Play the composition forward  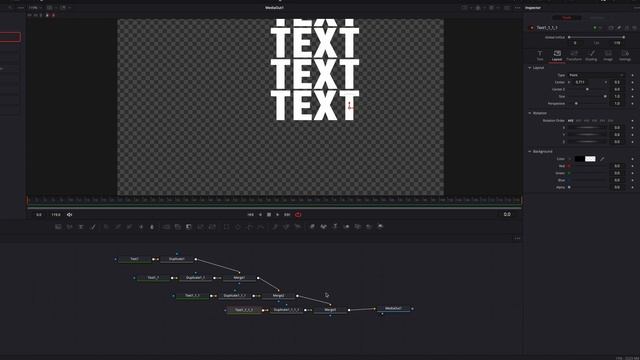click(x=278, y=214)
